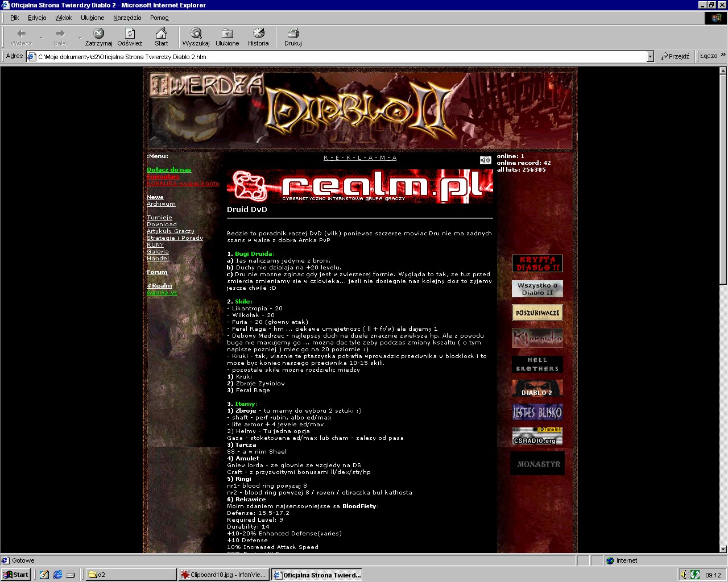Open the Wstecz history dropdown arrow
The height and width of the screenshot is (582, 728).
coord(42,38)
